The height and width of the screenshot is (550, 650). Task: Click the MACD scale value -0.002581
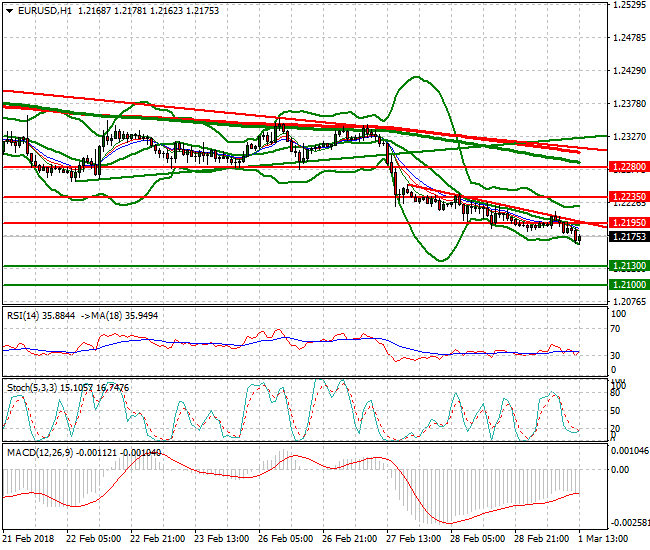[x=630, y=522]
